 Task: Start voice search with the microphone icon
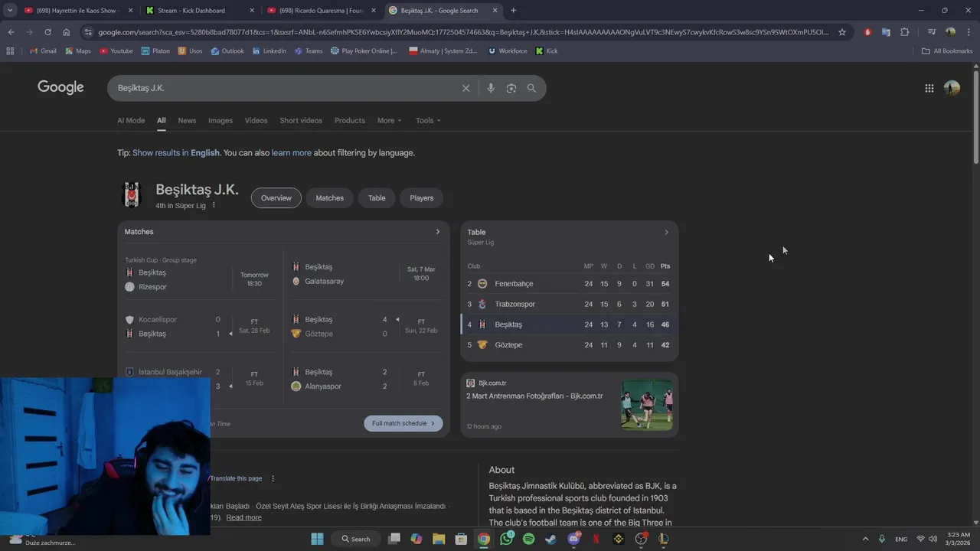click(x=491, y=88)
